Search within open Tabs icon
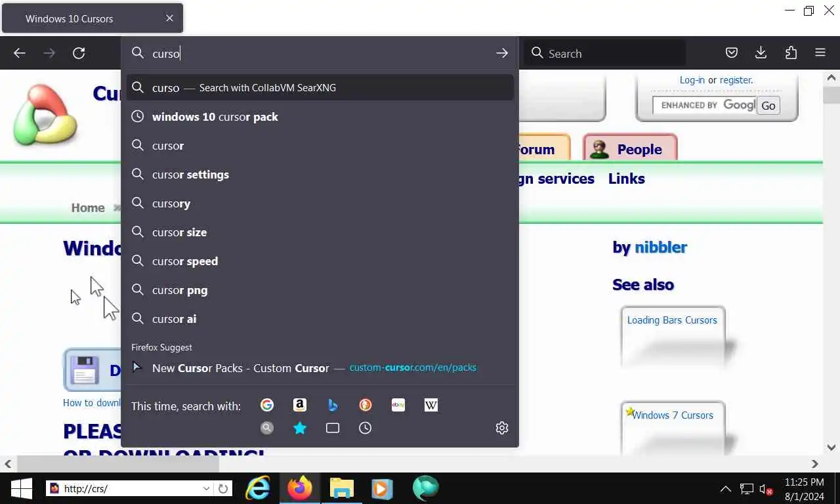 (x=333, y=428)
